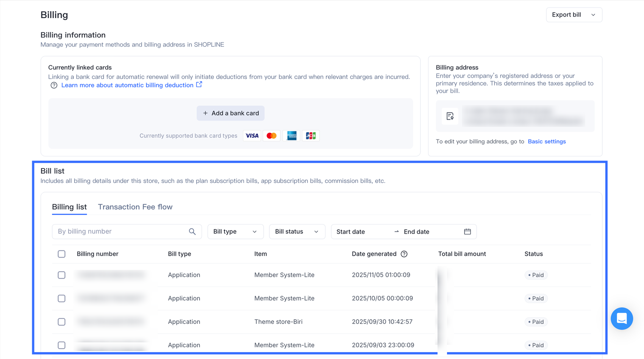
Task: Select the Billing list tab
Action: [69, 207]
